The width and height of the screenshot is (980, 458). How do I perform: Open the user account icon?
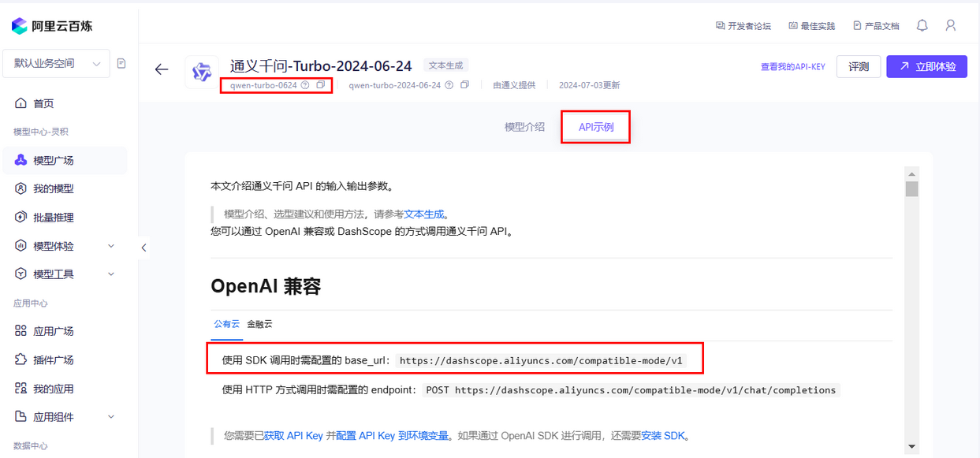tap(951, 26)
